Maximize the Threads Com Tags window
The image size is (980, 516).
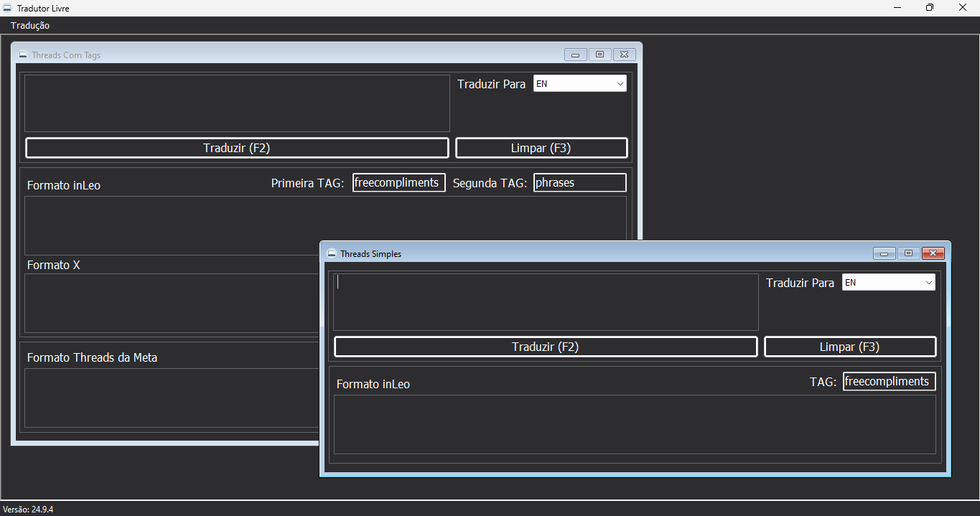tap(599, 55)
